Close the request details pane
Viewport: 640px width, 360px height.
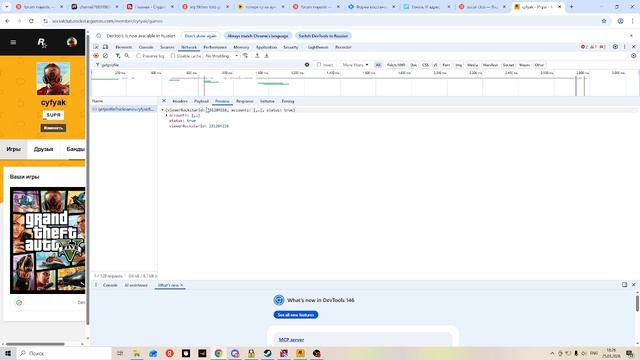pyautogui.click(x=164, y=101)
